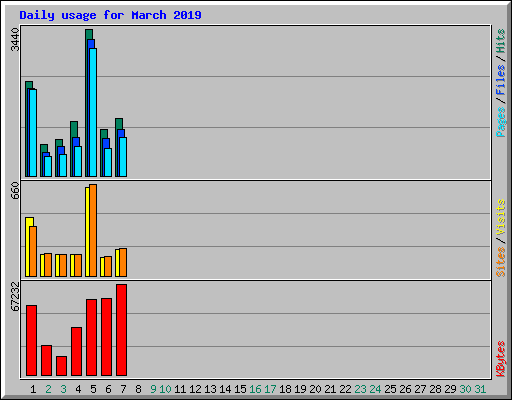Click the 'Daily usage for March 2019' title
Image resolution: width=512 pixels, height=400 pixels.
click(110, 15)
